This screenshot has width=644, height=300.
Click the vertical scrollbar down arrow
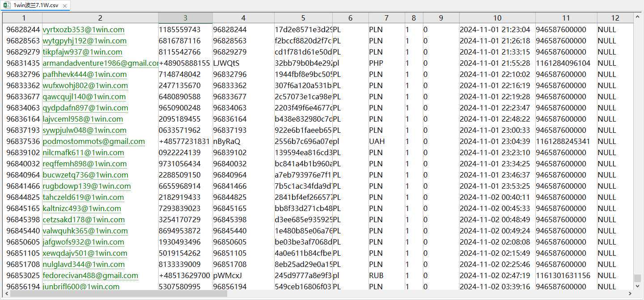tap(638, 286)
